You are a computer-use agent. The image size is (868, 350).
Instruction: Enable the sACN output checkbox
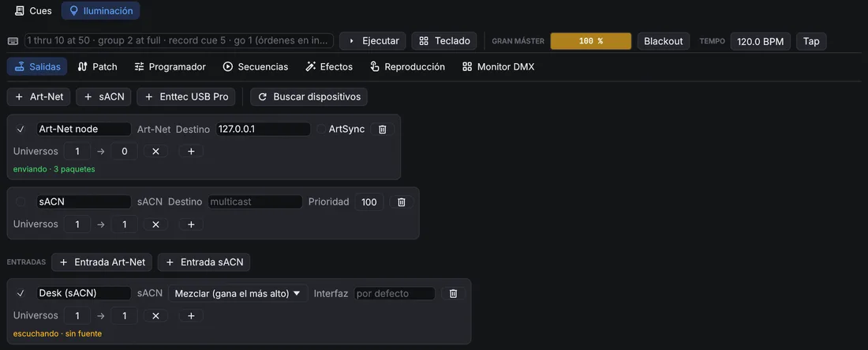21,202
